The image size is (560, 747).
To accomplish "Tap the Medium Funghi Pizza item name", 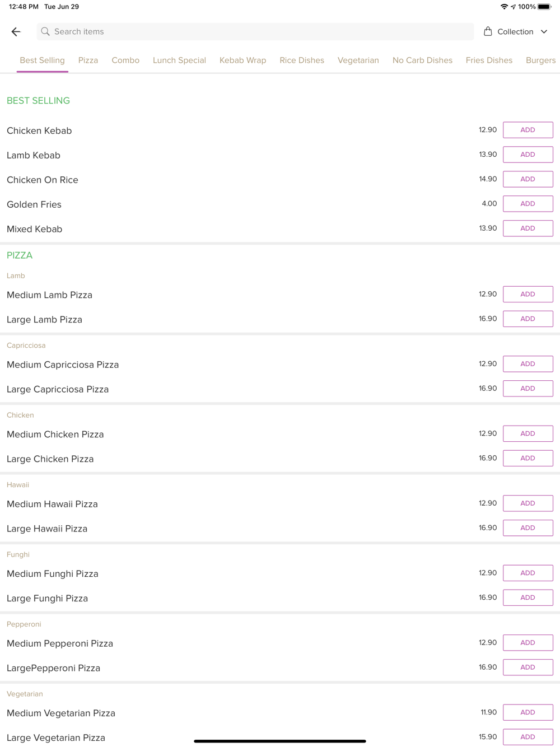I will (x=53, y=574).
